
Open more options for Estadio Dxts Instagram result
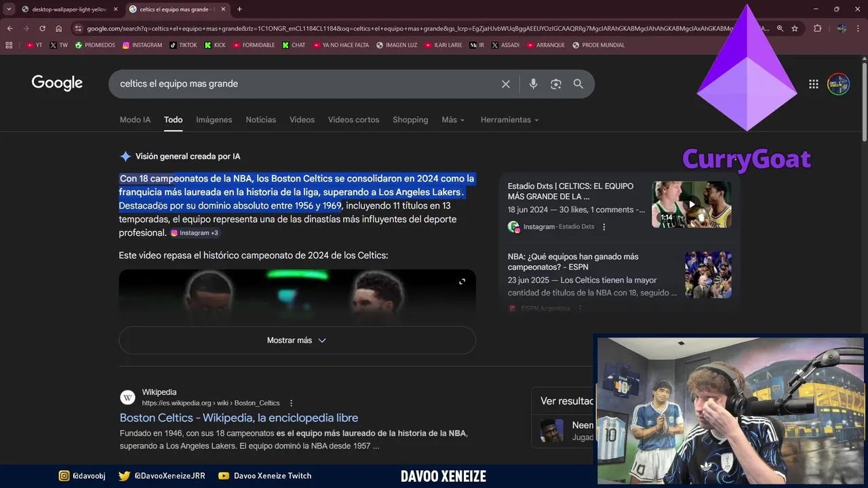[604, 227]
